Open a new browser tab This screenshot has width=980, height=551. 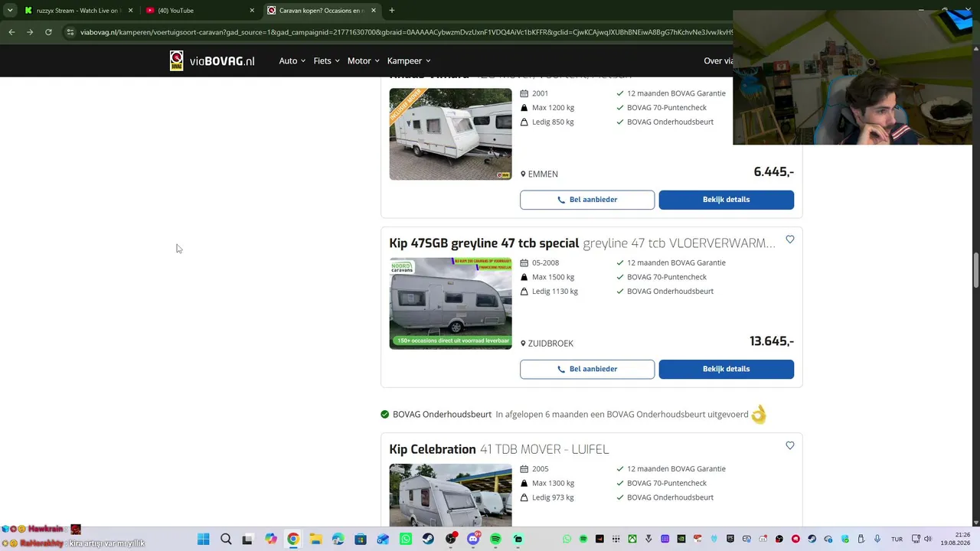[392, 11]
